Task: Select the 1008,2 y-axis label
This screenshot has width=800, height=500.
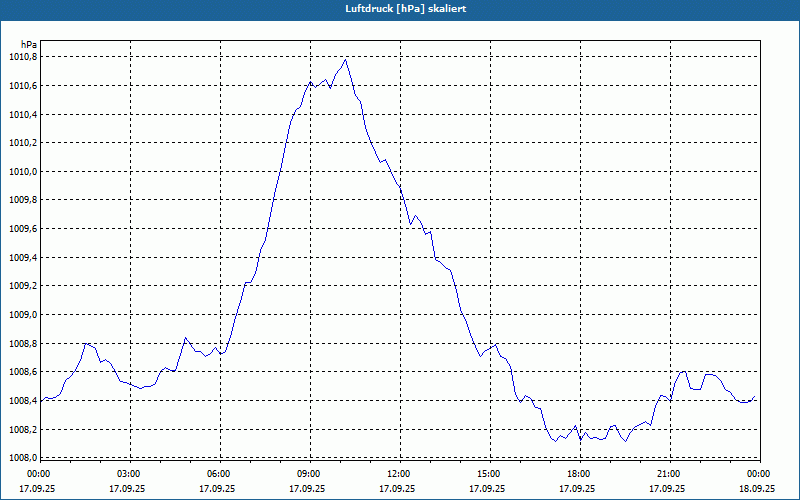Action: click(23, 430)
